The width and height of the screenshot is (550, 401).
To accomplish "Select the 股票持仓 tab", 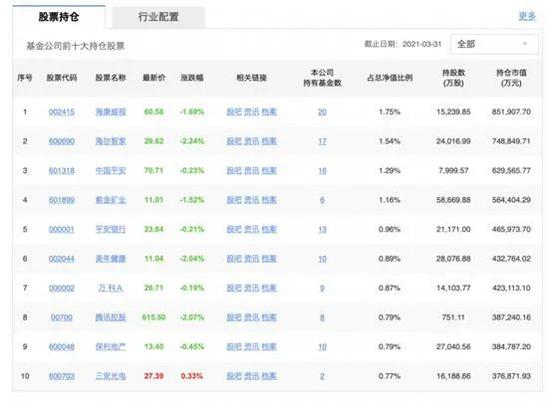I will click(59, 16).
